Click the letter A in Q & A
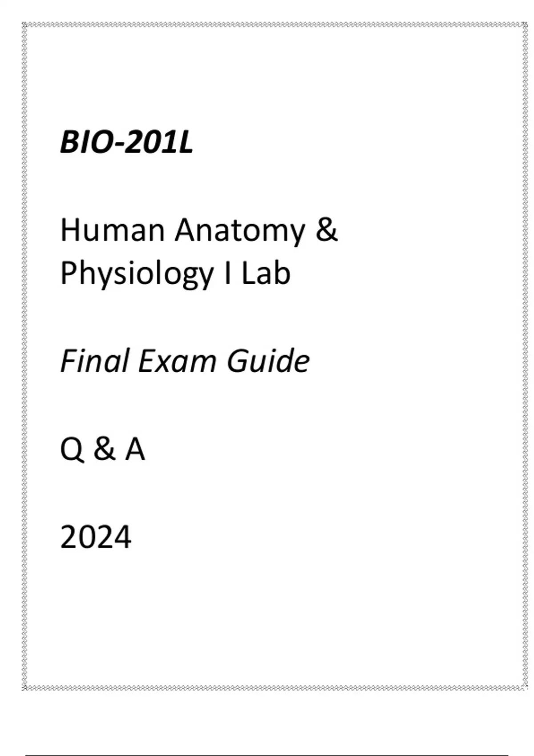Viewport: 534px width, 756px height. (135, 449)
